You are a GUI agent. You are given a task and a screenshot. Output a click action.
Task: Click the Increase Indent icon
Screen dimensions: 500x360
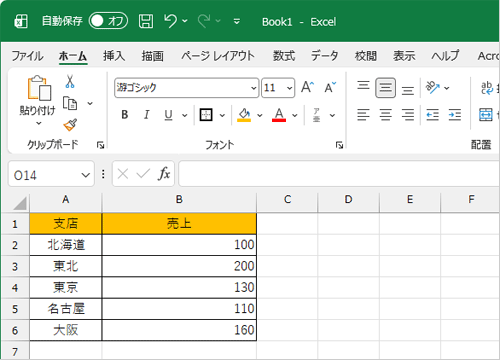coord(455,115)
